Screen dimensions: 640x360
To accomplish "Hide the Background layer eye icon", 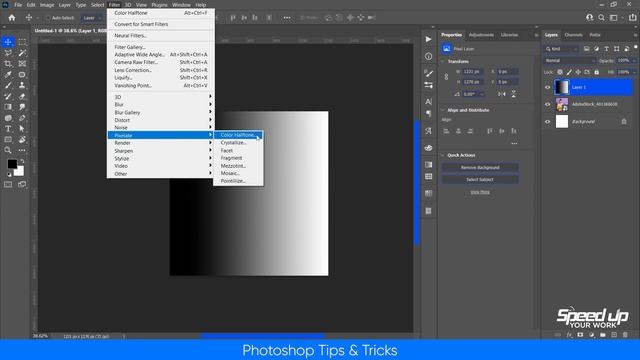I will 547,122.
